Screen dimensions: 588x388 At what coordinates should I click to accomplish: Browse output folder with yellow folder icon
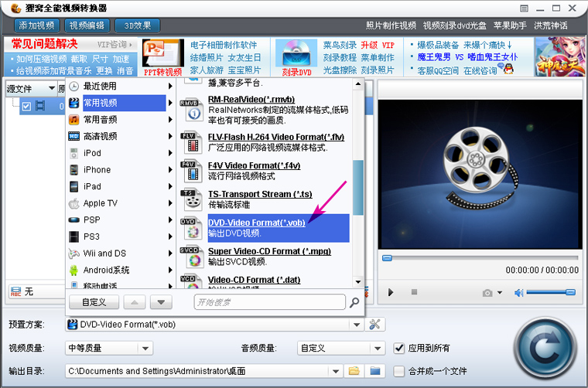coord(354,371)
